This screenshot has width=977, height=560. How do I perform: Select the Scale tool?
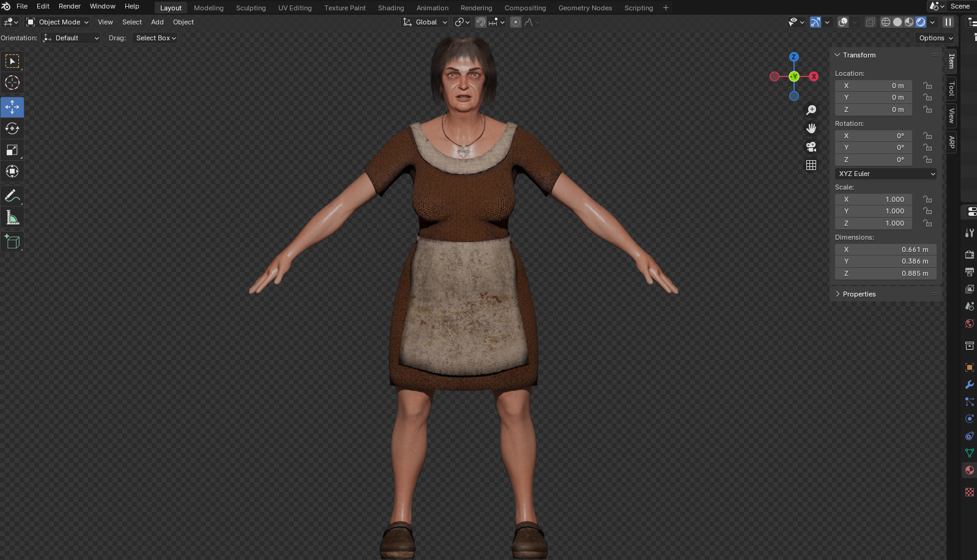click(12, 150)
